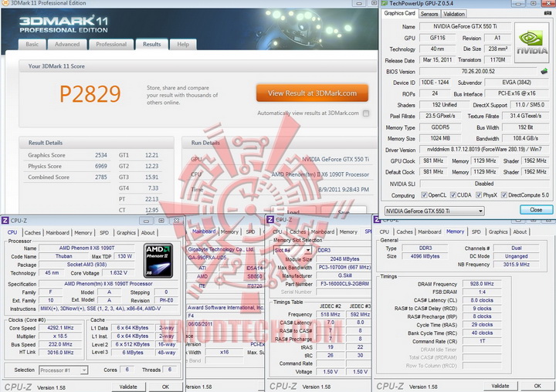Click the Bandwidth 108.4 GB/s field in GPU-Z

pyautogui.click(x=526, y=138)
